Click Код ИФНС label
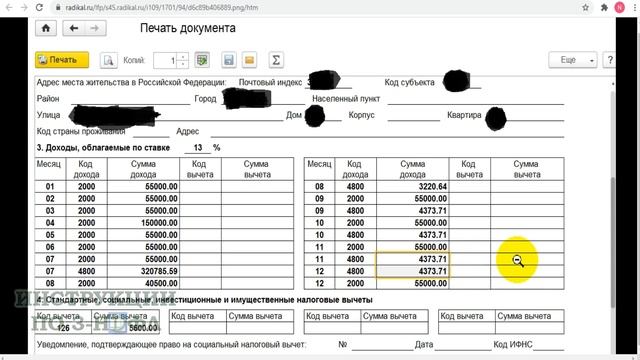The height and width of the screenshot is (360, 640). click(513, 344)
